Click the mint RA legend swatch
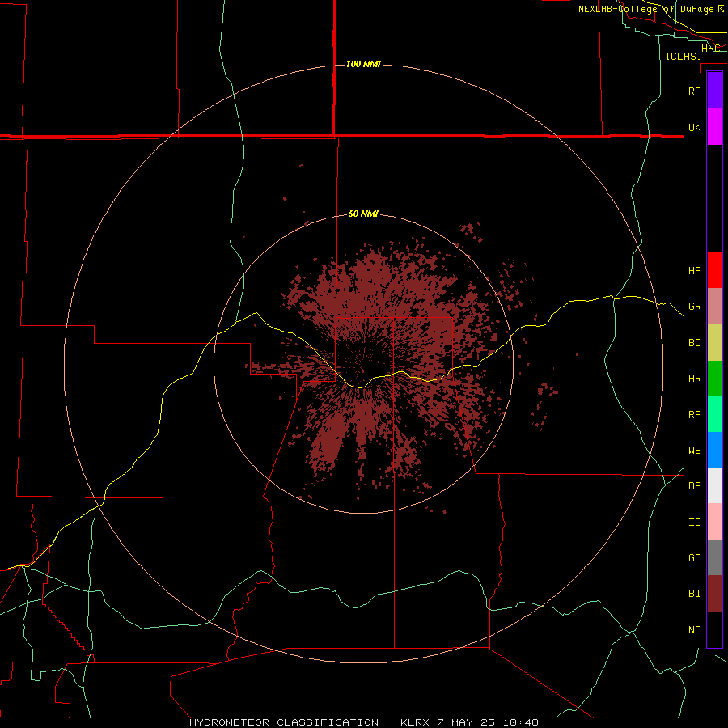728x728 pixels. click(x=714, y=414)
